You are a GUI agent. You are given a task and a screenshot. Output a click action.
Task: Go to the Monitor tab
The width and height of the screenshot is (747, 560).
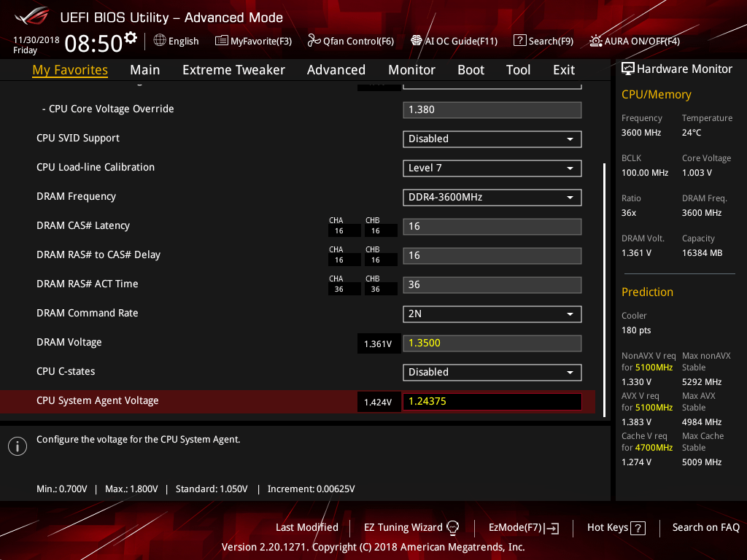411,70
